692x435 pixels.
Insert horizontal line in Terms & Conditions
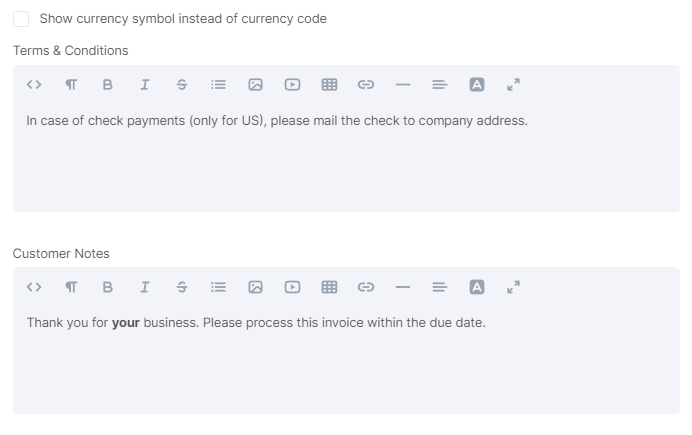point(403,84)
